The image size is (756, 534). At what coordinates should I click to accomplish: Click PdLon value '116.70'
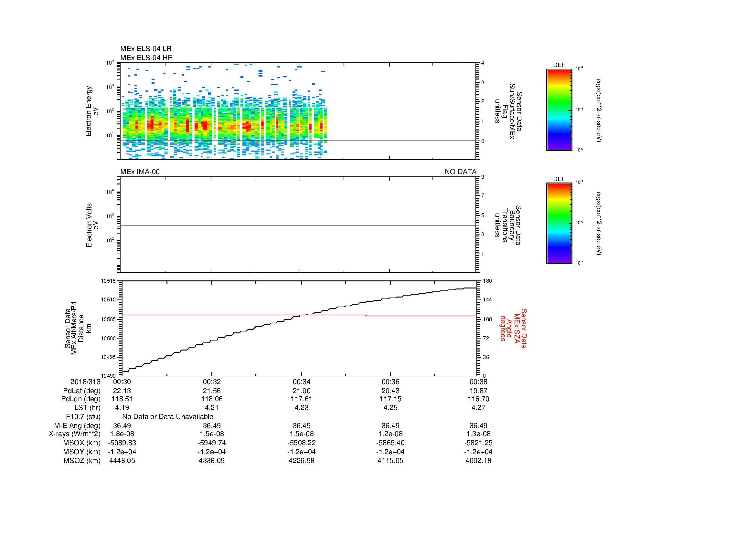tap(478, 399)
